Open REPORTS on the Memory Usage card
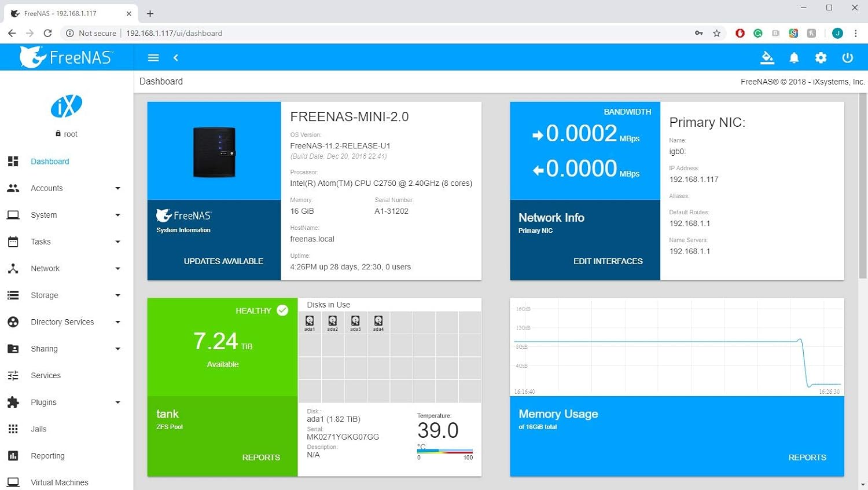The width and height of the screenshot is (868, 490). tap(807, 458)
